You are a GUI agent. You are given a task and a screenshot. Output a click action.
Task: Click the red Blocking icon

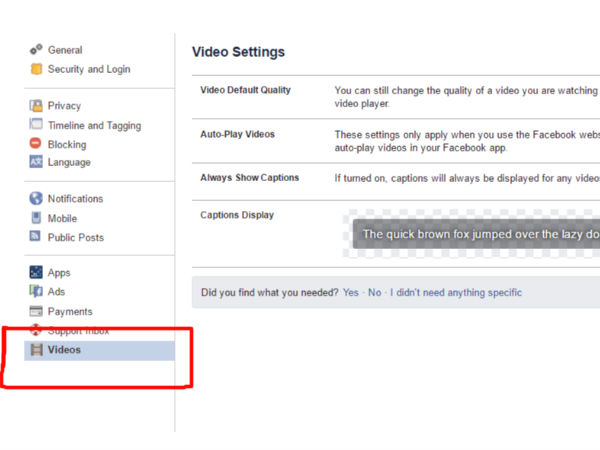pos(35,143)
